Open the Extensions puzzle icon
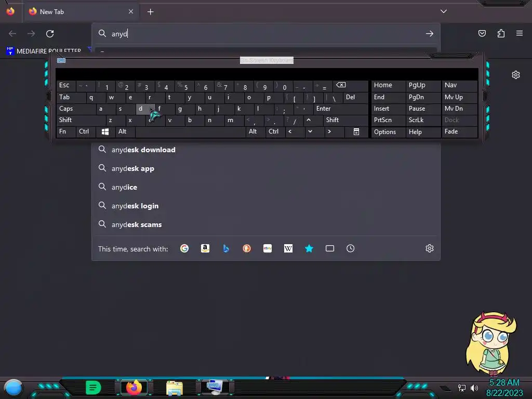The width and height of the screenshot is (532, 399). [501, 33]
